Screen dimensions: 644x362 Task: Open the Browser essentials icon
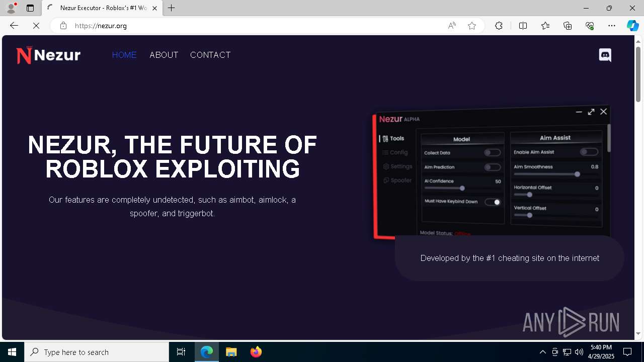590,26
